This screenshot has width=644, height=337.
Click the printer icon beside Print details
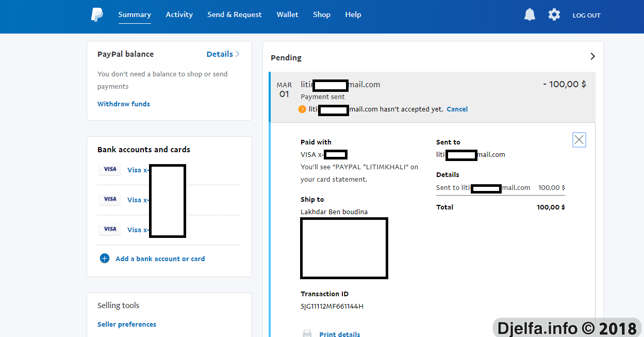tap(307, 334)
